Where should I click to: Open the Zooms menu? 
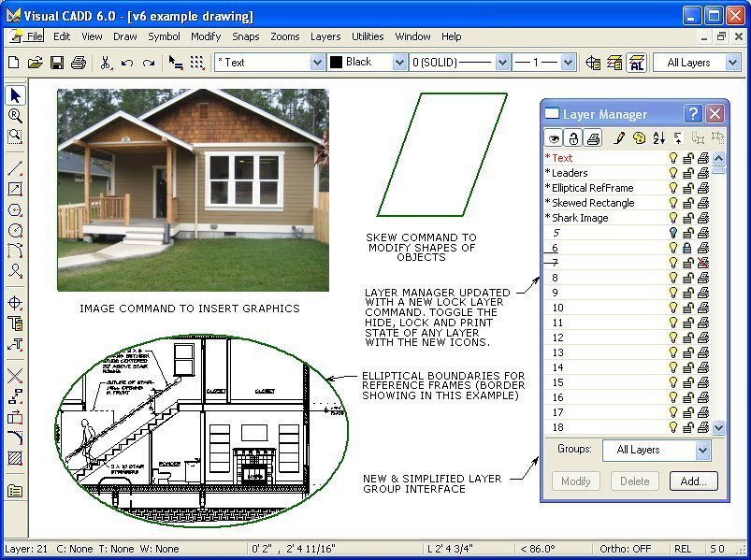point(285,36)
